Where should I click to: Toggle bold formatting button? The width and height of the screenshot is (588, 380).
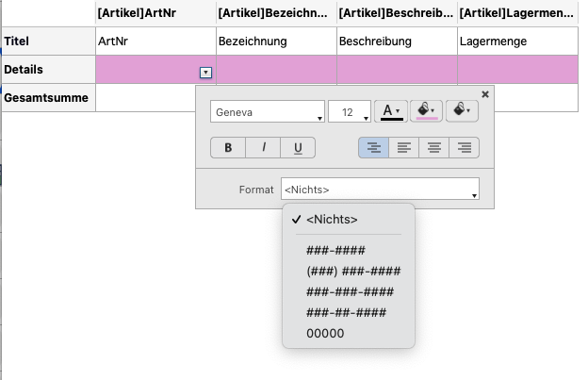click(228, 148)
